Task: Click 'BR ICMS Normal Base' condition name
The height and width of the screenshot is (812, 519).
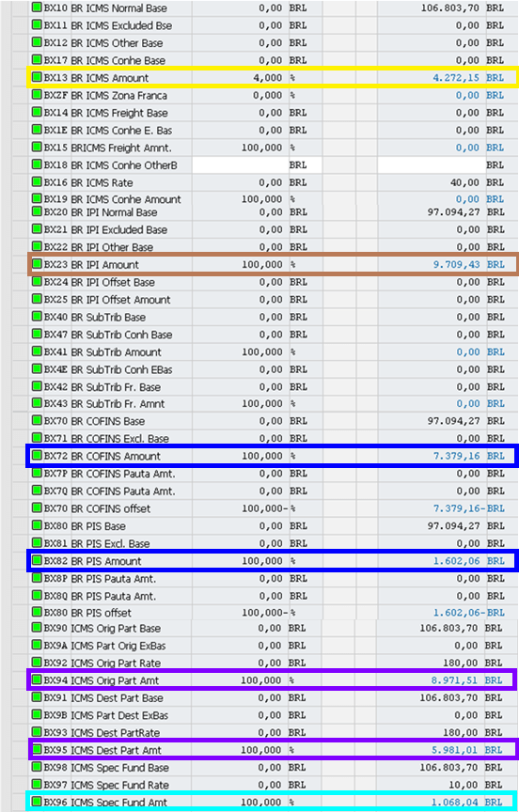Action: (x=119, y=8)
